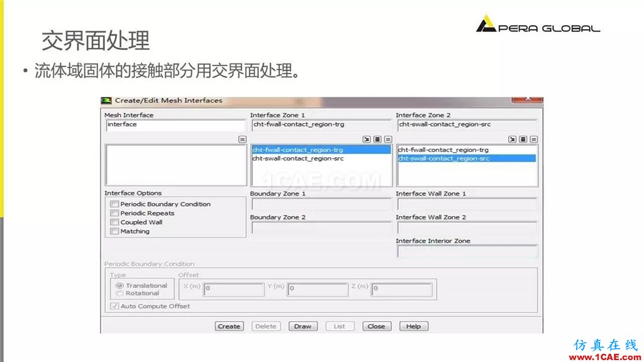Click the Boundary Zone 2 field
Image resolution: width=644 pixels, height=362 pixels.
pyautogui.click(x=321, y=228)
